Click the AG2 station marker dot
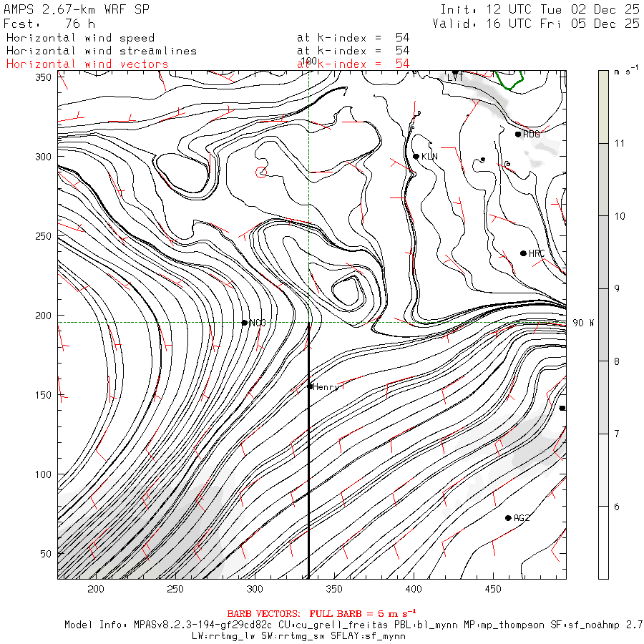The height and width of the screenshot is (644, 644). pyautogui.click(x=508, y=518)
